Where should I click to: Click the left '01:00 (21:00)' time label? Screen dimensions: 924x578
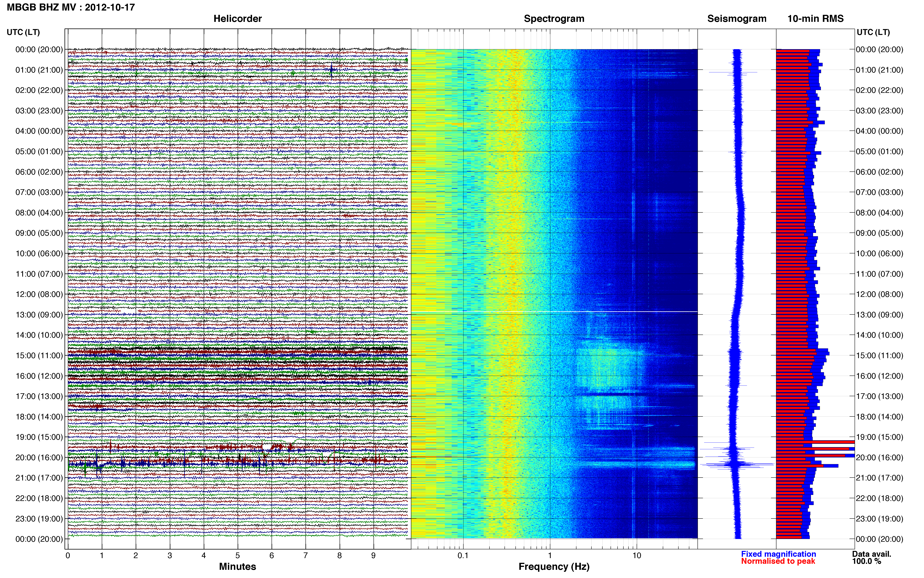(39, 70)
